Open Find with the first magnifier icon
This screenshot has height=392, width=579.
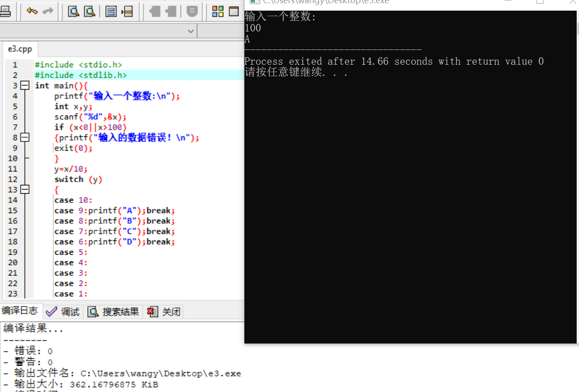73,11
